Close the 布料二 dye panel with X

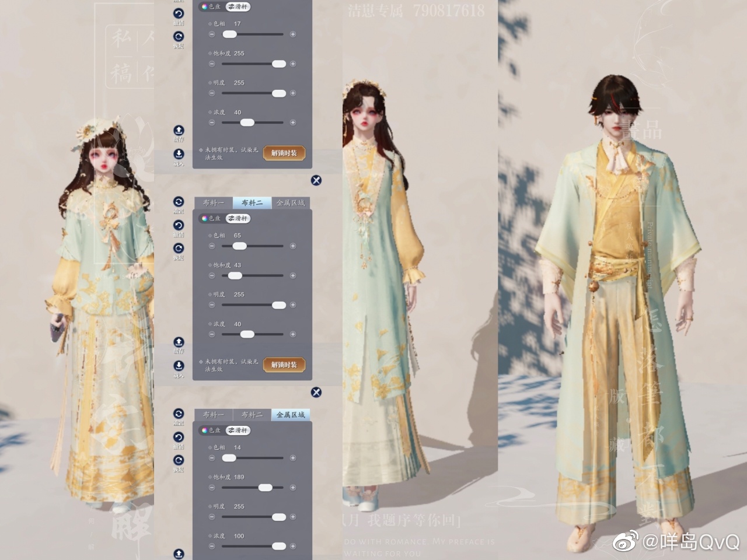(316, 180)
